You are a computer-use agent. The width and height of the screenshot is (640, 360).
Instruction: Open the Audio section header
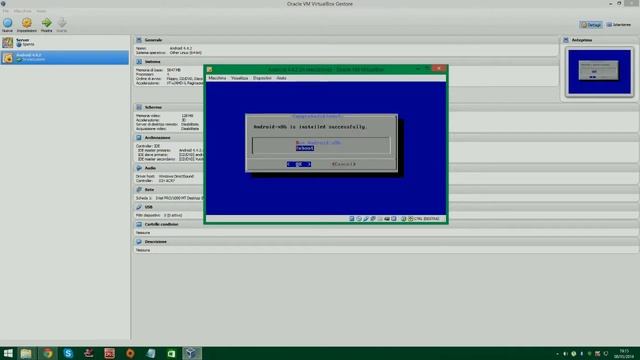point(150,168)
